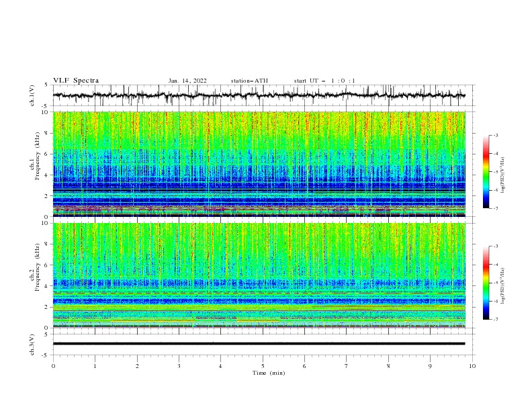Viewport: 532px width, 411px height.
Task: Click the "ch.1(V)" axis label
Action: point(32,95)
